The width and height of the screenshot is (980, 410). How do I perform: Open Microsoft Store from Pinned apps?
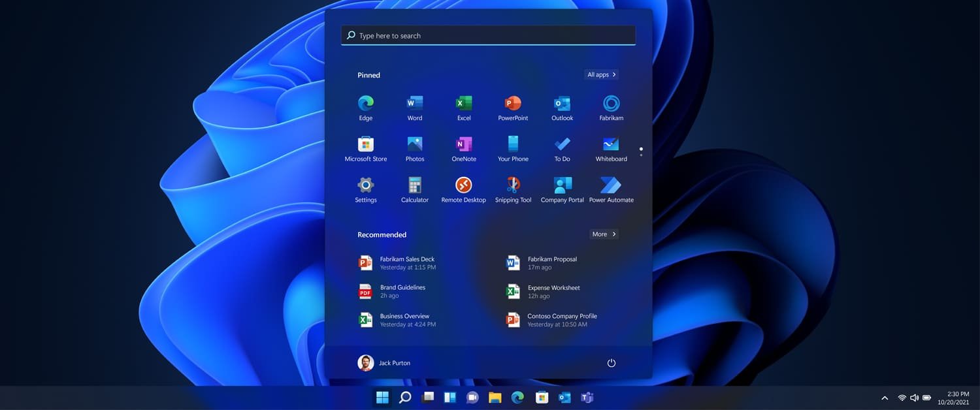coord(366,149)
